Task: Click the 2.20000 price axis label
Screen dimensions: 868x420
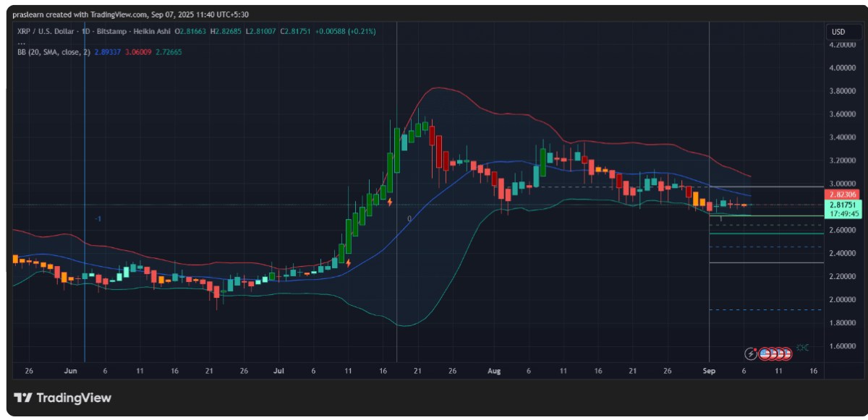Action: click(x=843, y=276)
